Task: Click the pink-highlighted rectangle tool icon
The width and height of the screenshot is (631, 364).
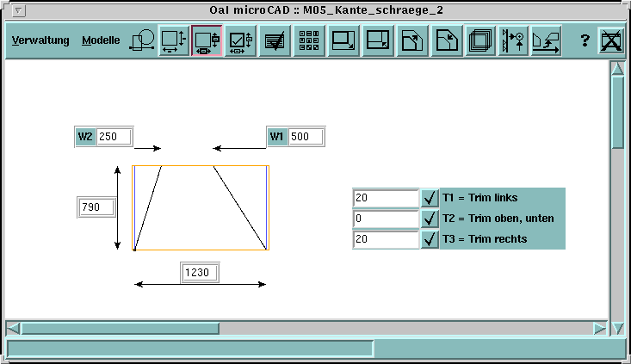Action: [x=207, y=40]
